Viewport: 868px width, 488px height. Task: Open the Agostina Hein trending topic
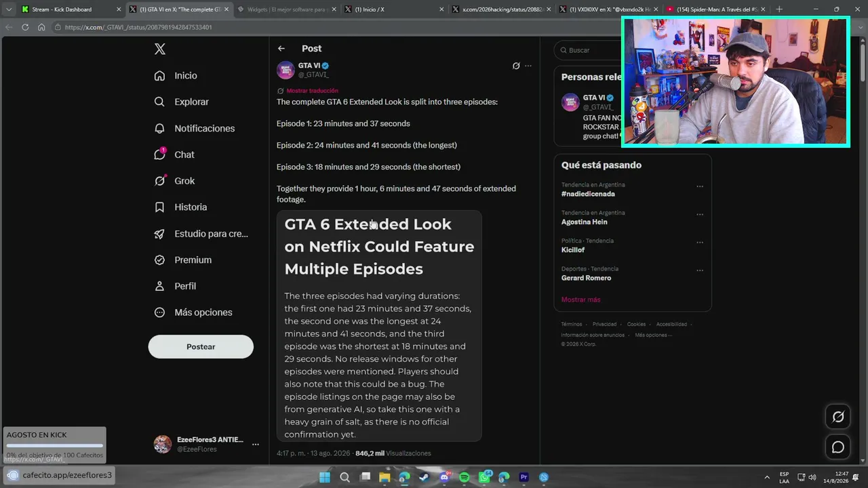coord(585,222)
